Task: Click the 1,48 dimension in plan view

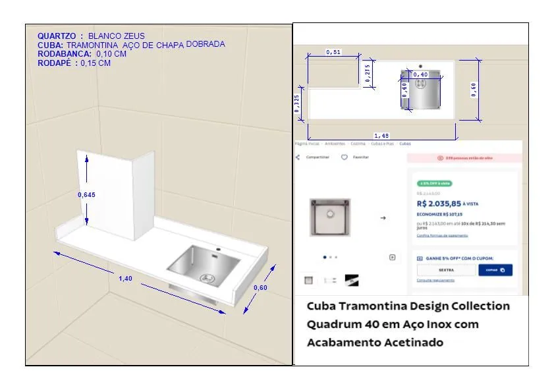Action: pyautogui.click(x=381, y=136)
